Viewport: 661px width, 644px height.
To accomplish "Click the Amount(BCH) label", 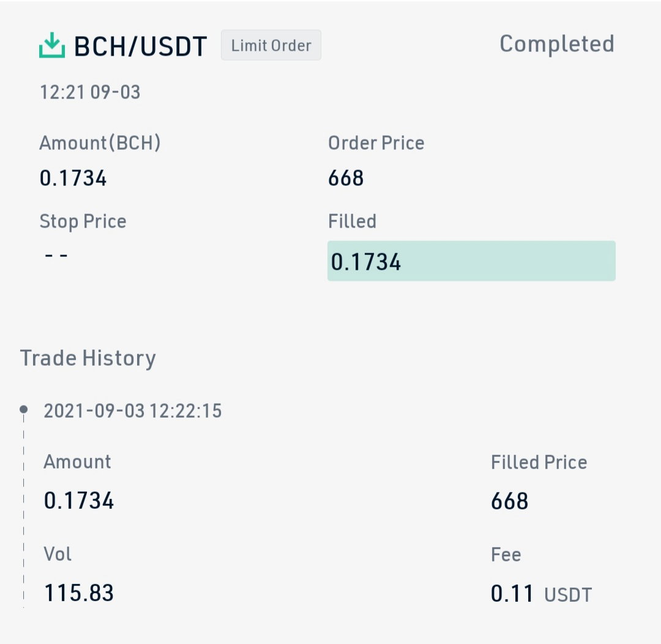I will [x=100, y=142].
